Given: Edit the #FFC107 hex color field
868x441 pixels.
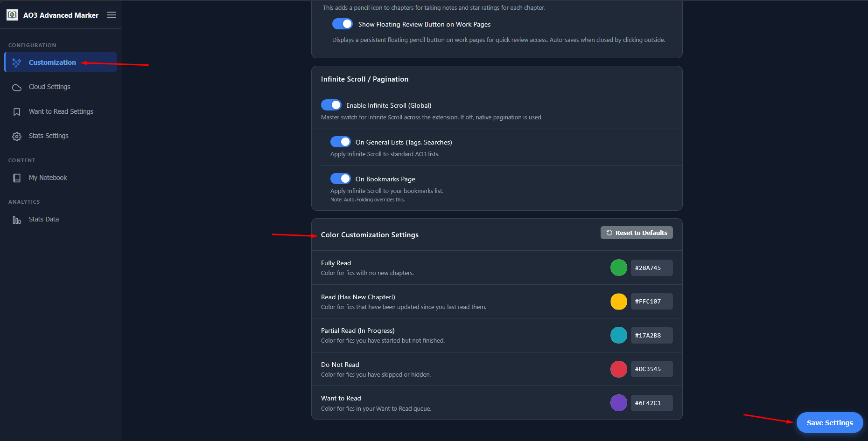Looking at the screenshot, I should 652,302.
